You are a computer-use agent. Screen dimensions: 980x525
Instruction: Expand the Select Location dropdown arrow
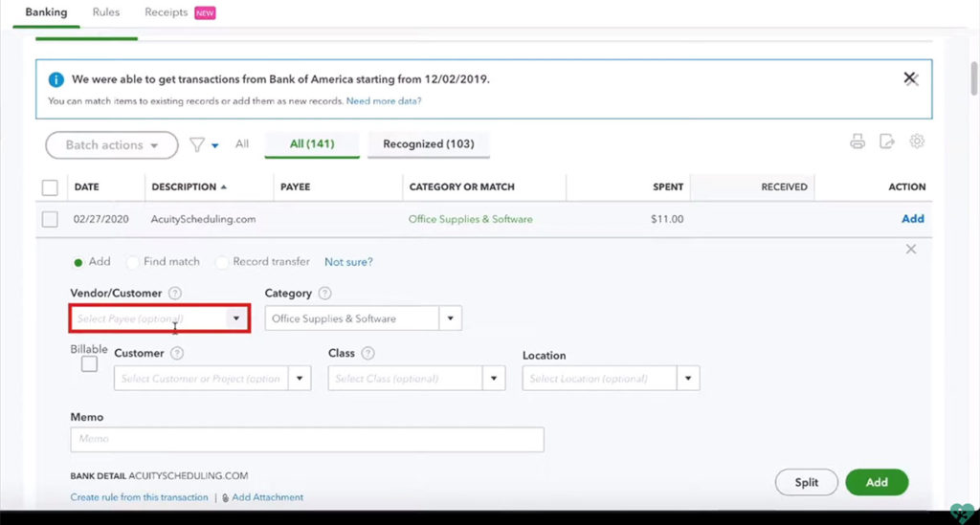pos(688,379)
